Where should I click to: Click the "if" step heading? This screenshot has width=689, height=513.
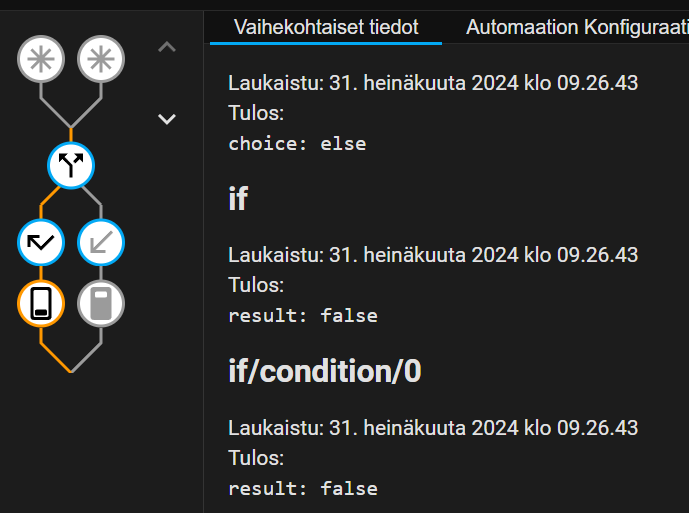click(238, 199)
